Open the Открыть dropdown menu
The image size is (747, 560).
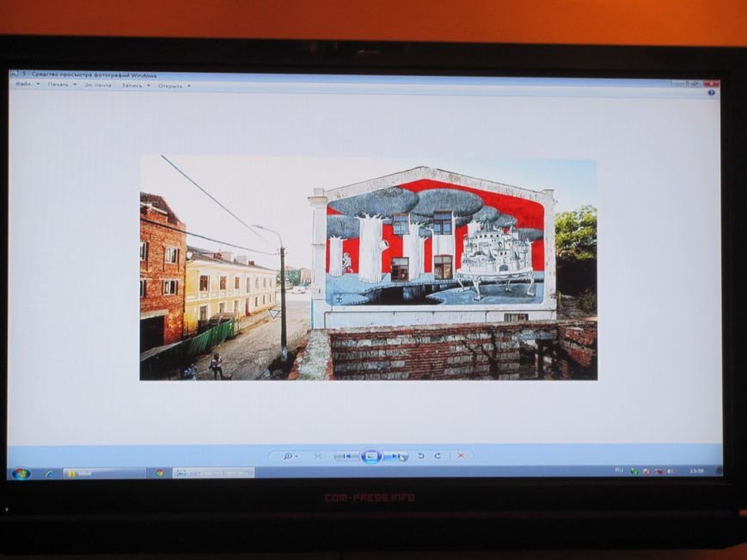click(x=175, y=86)
